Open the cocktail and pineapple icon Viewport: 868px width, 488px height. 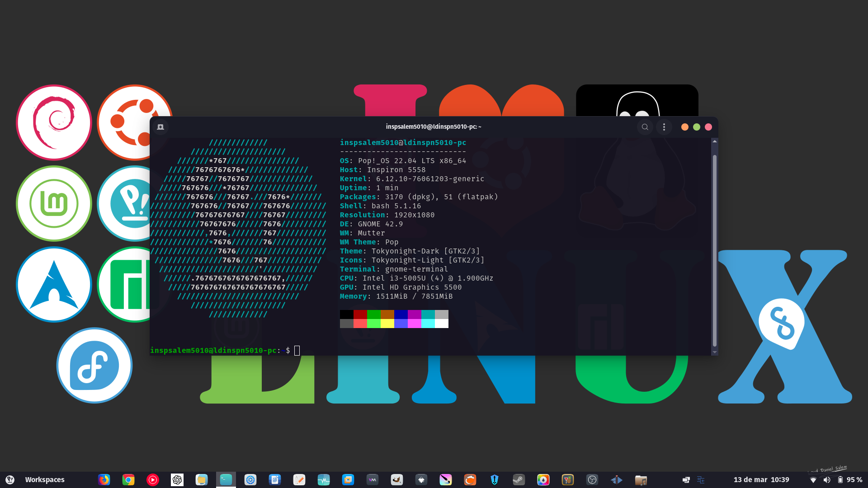[568, 480]
